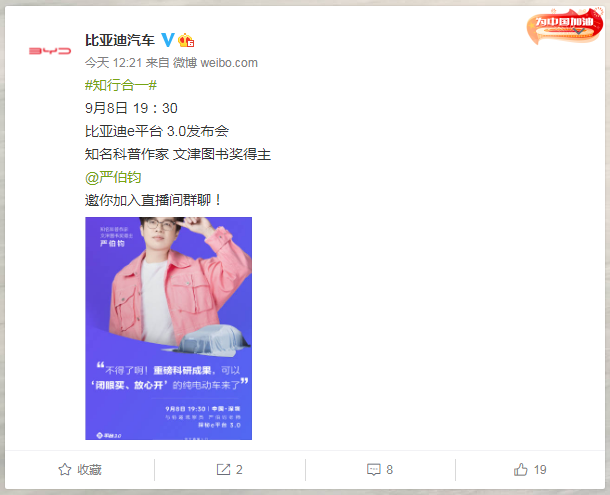This screenshot has width=610, height=495.
Task: Expand the chevron arrow on the 为中国加油 badge
Action: pyautogui.click(x=579, y=31)
